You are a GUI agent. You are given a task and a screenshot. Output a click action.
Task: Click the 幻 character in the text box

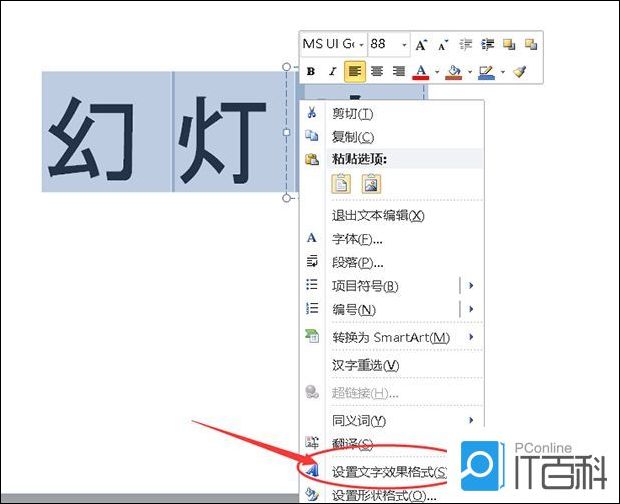[x=92, y=139]
